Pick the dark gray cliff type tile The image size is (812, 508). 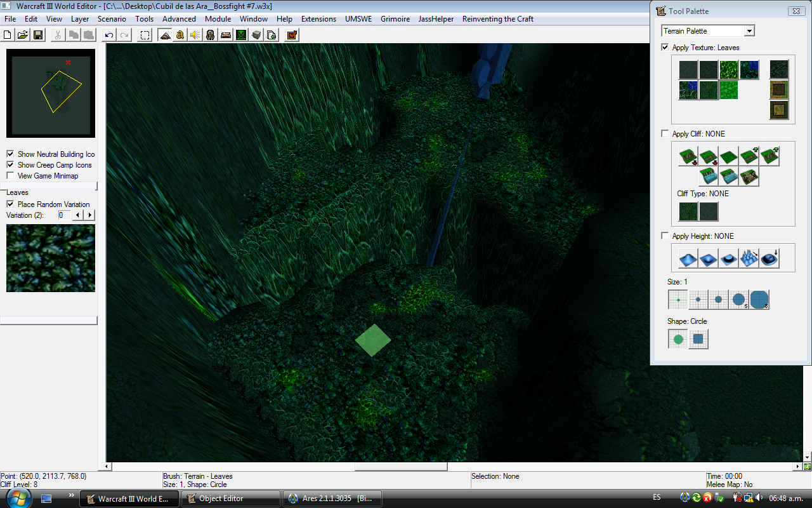[709, 211]
